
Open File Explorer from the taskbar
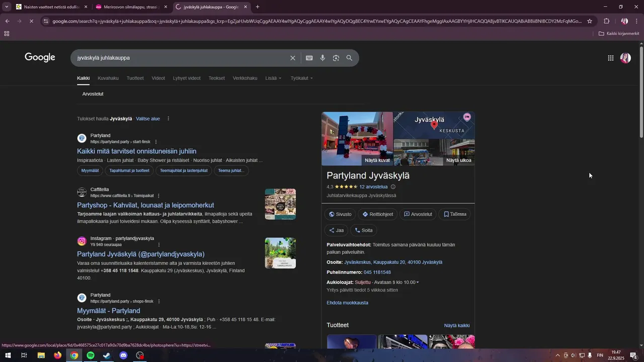point(41,355)
